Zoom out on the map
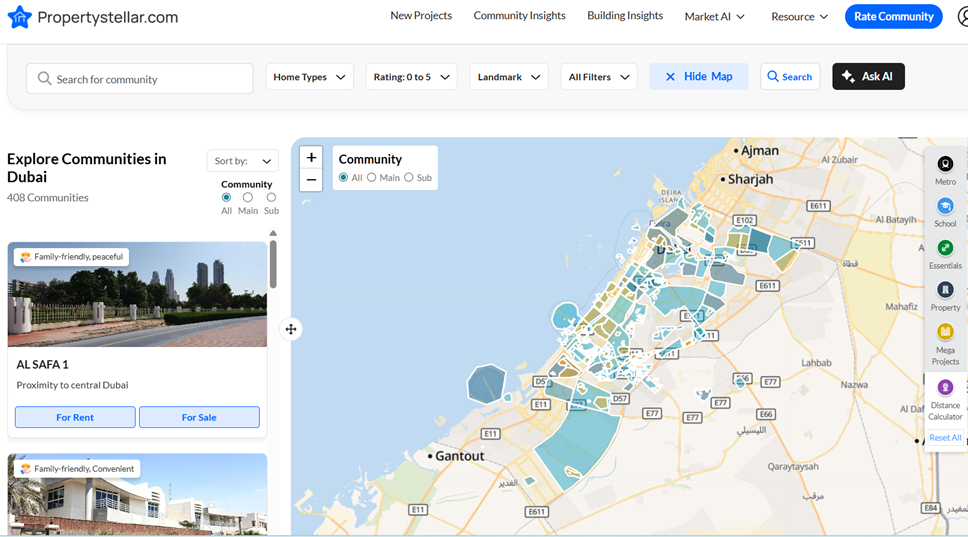This screenshot has height=537, width=968. pos(311,180)
